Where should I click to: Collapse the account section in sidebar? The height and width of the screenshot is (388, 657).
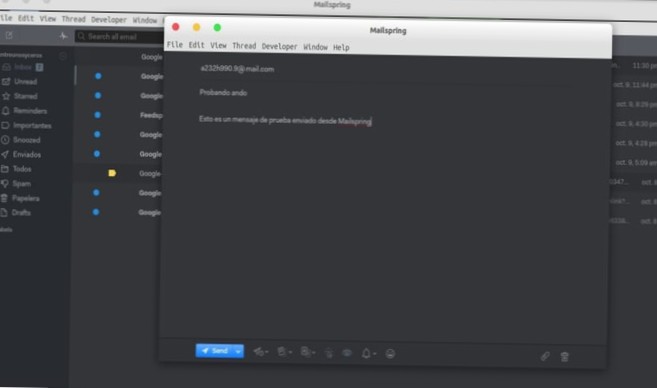63,56
